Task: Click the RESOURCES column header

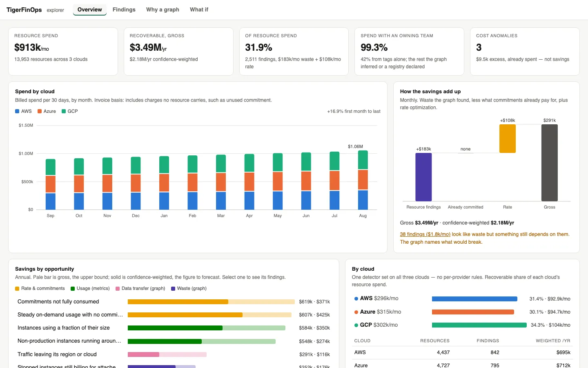Action: (x=435, y=341)
